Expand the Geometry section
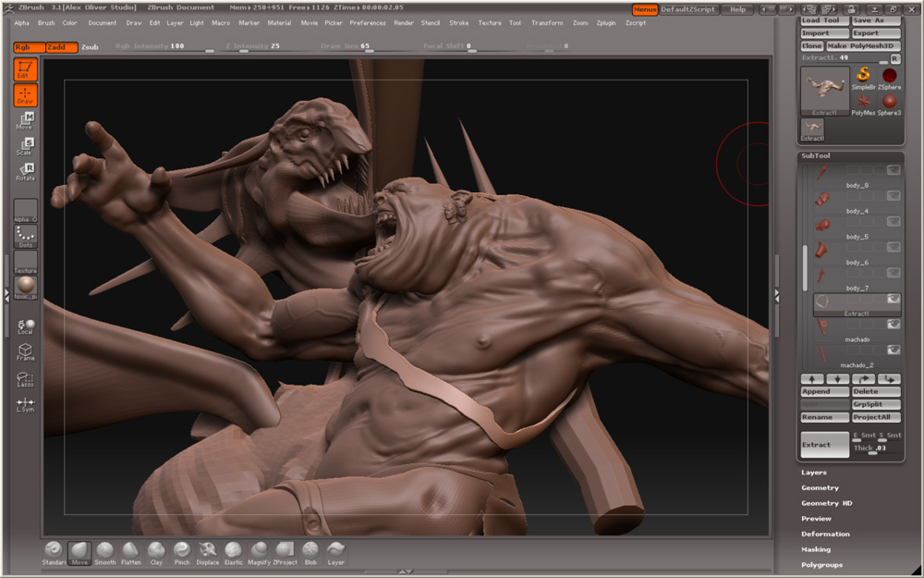 pyautogui.click(x=820, y=487)
